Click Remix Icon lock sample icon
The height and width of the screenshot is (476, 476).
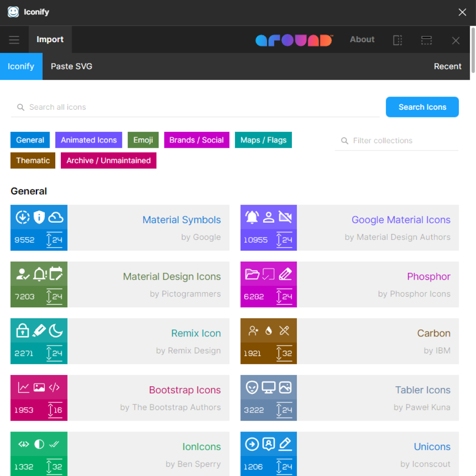point(23,330)
